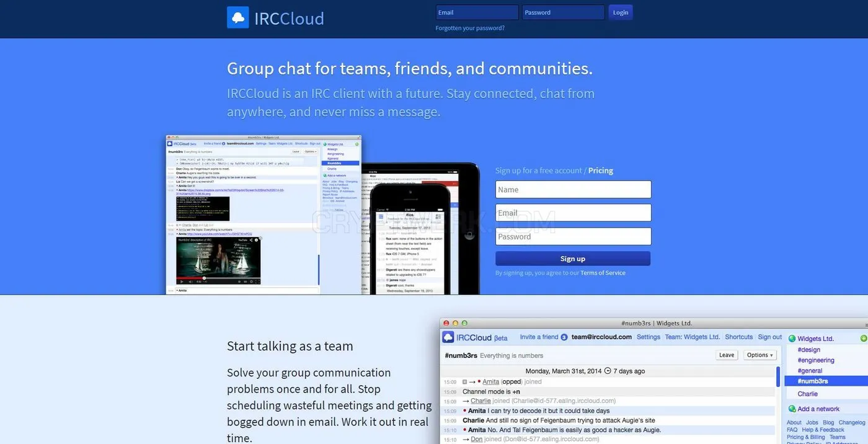Open Shortcuts in the app toolbar
The image size is (868, 444).
[739, 337]
